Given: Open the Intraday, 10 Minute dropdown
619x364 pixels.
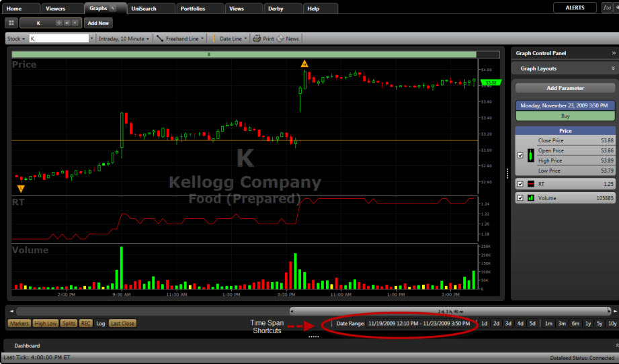Looking at the screenshot, I should click(124, 39).
